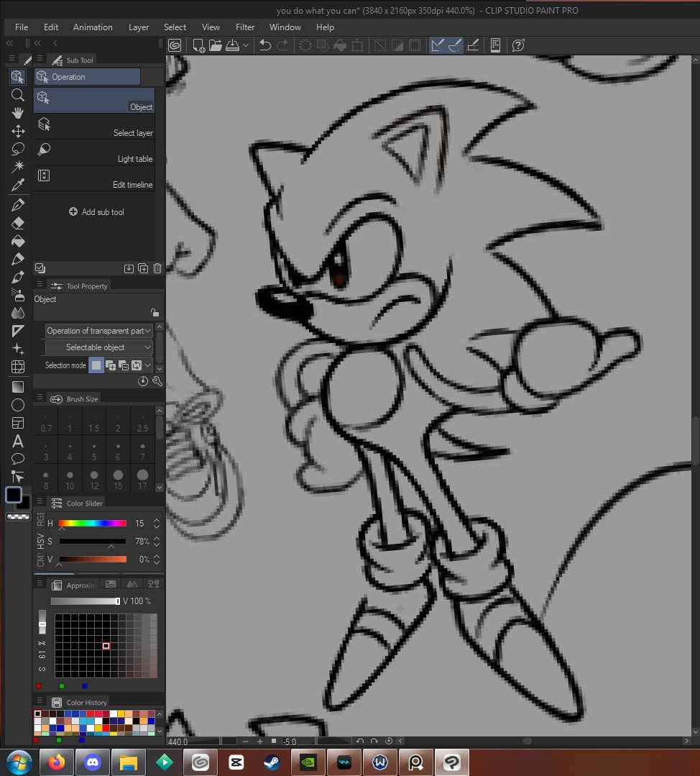Select the Operation tool group
Screen dimensions: 700x776
click(x=87, y=77)
